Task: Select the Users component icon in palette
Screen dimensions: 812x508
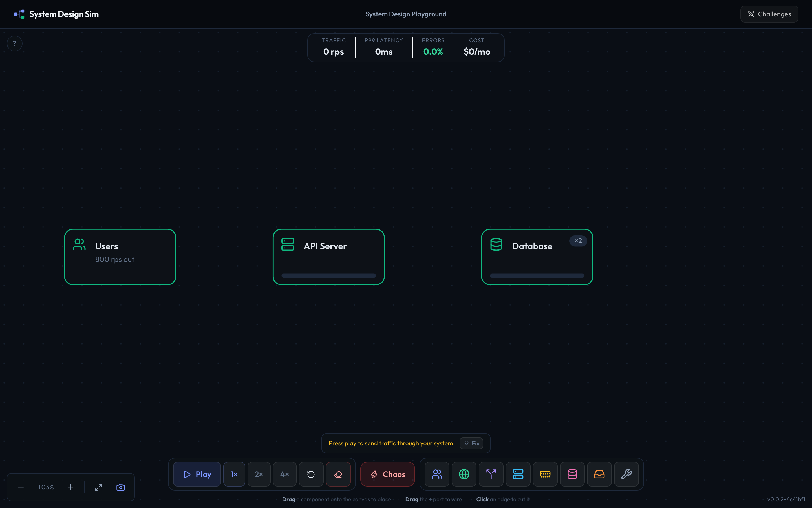Action: coord(437,474)
